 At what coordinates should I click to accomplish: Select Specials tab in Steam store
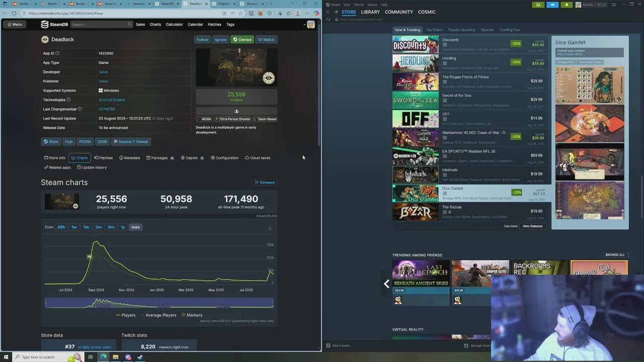tap(487, 30)
